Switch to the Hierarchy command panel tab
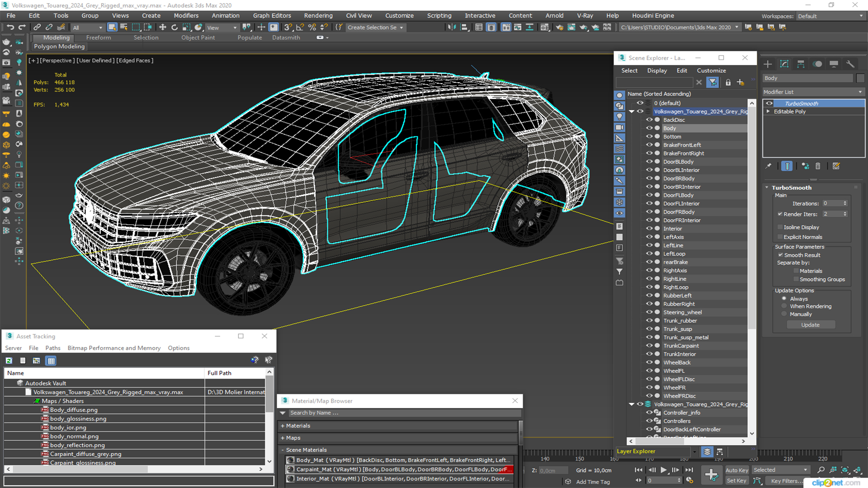 click(801, 64)
